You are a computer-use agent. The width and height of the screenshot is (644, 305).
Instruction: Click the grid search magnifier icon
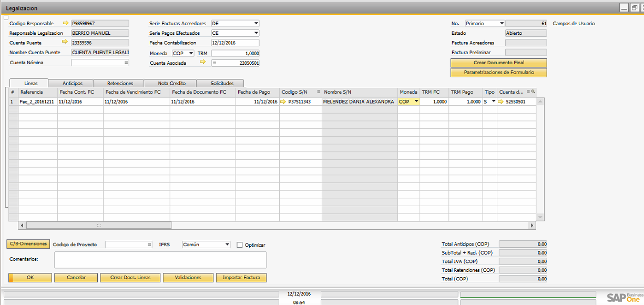[x=533, y=91]
